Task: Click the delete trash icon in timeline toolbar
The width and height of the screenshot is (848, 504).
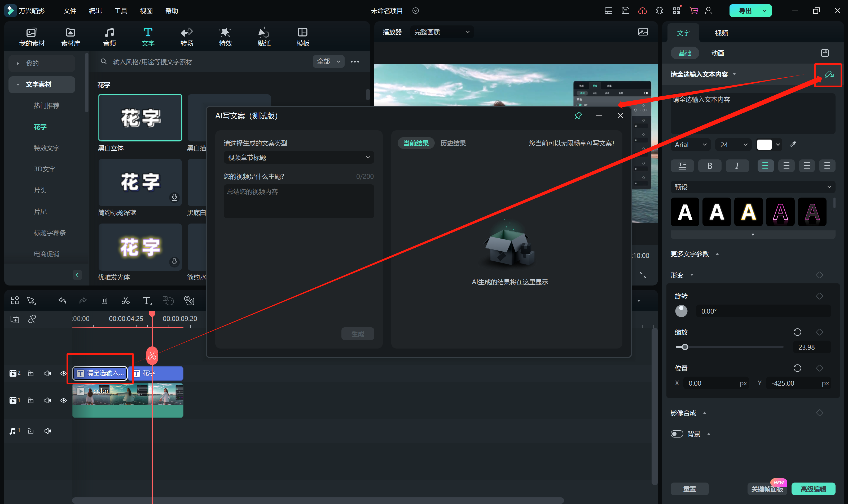Action: [x=104, y=301]
